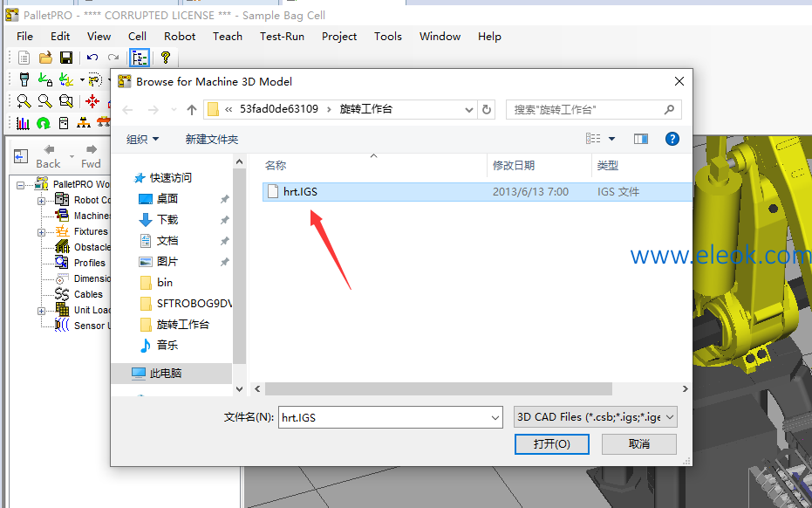
Task: Click the Open Cell folder icon
Action: (x=45, y=58)
